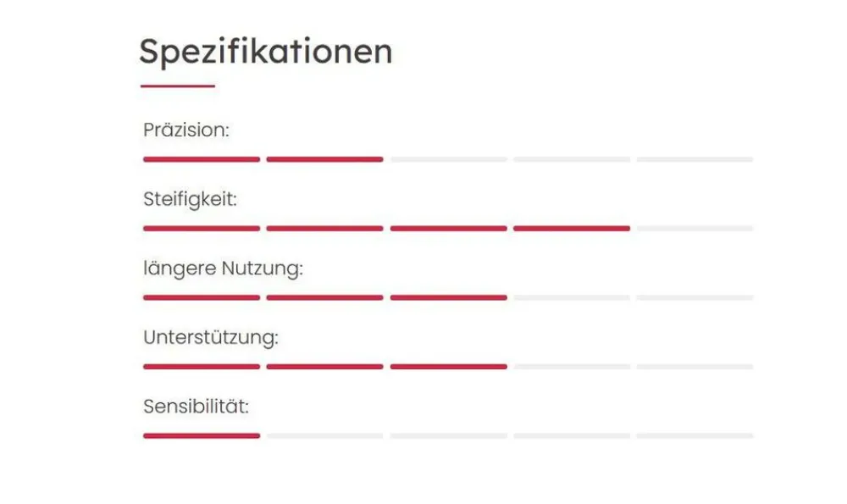Image resolution: width=847 pixels, height=504 pixels.
Task: Click the Spezifikationen heading
Action: [265, 52]
